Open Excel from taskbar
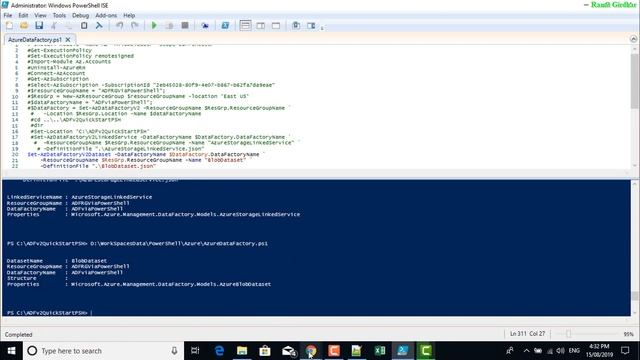The height and width of the screenshot is (360, 640). (x=380, y=351)
